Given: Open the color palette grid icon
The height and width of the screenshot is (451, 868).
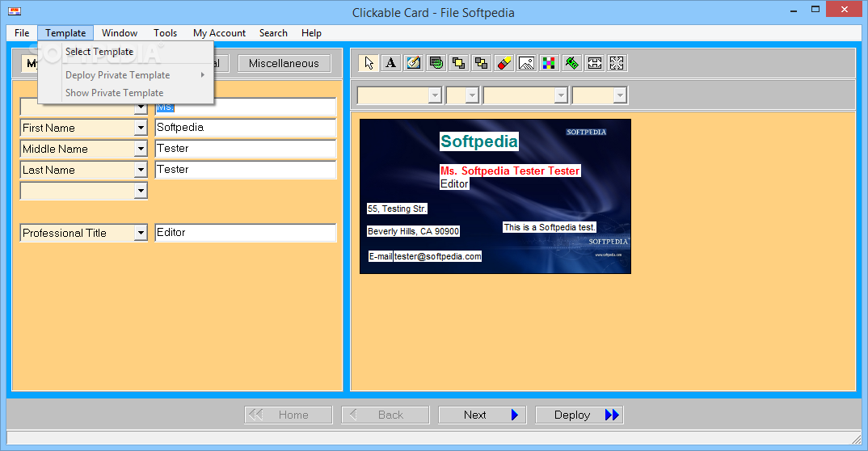Looking at the screenshot, I should click(549, 63).
